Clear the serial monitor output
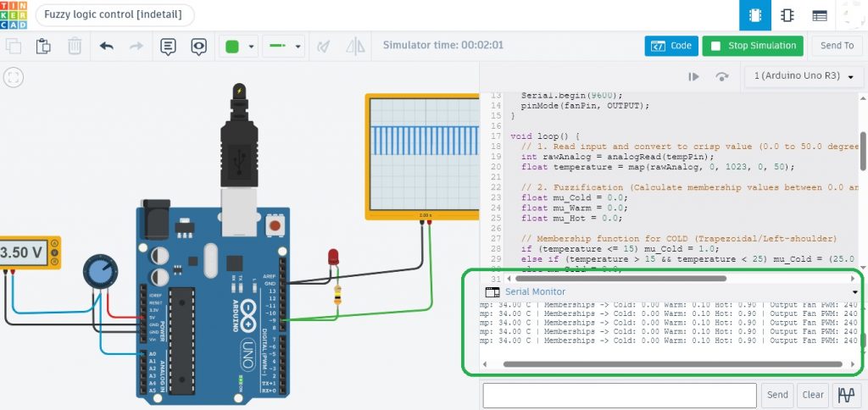 click(x=813, y=395)
